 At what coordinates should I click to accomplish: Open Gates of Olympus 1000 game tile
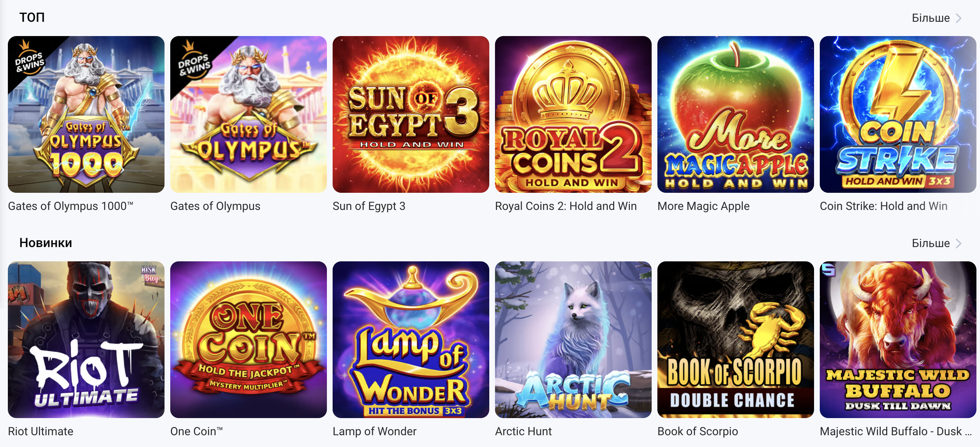coord(86,114)
